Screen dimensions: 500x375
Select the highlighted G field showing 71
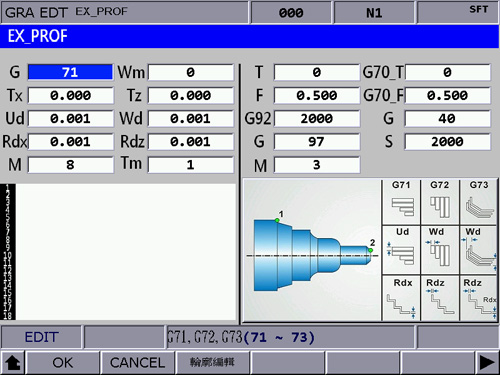[70, 72]
